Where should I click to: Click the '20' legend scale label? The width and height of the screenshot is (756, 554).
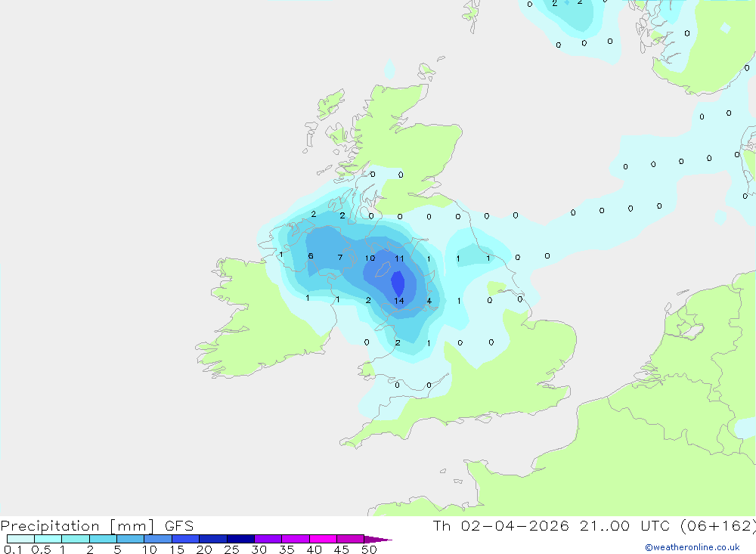204,549
